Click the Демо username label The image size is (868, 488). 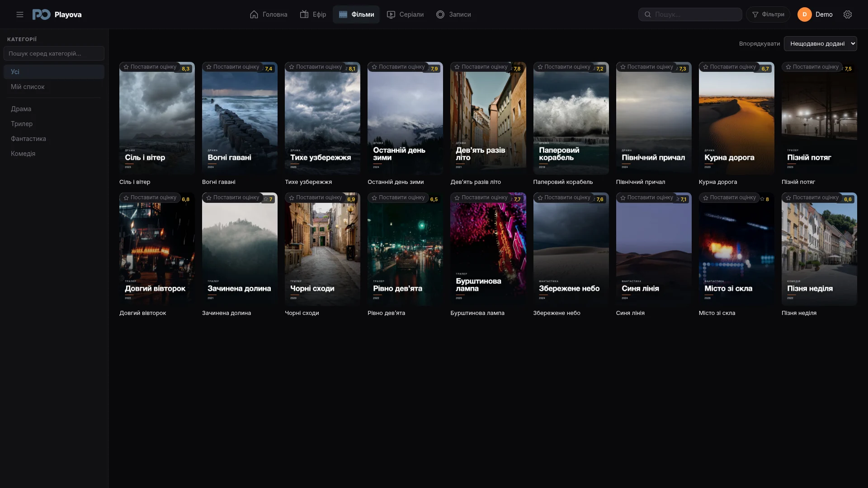point(824,14)
